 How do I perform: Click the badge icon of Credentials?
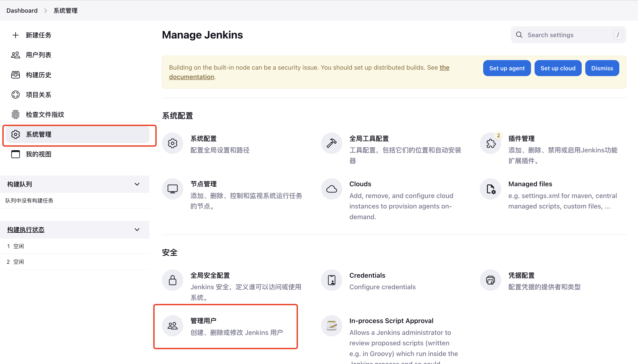(x=331, y=280)
